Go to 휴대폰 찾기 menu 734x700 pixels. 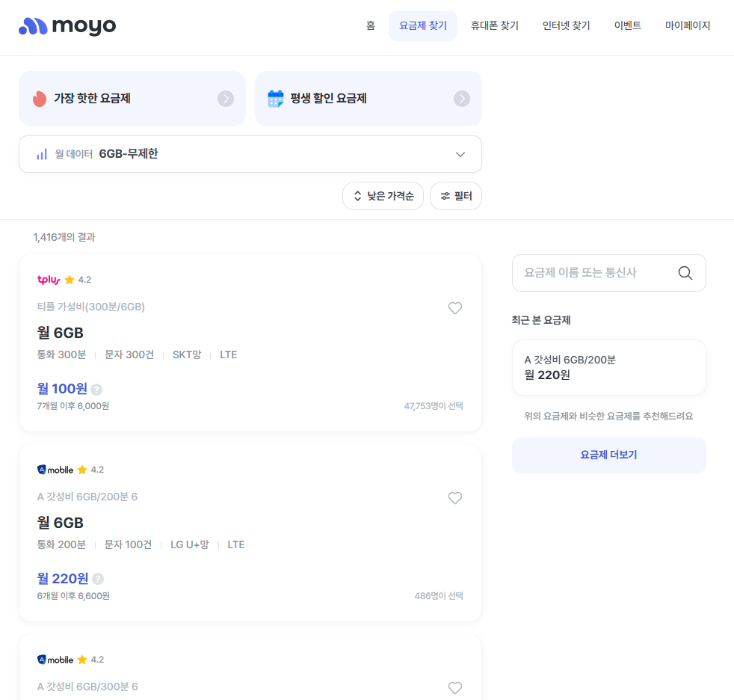click(x=494, y=25)
